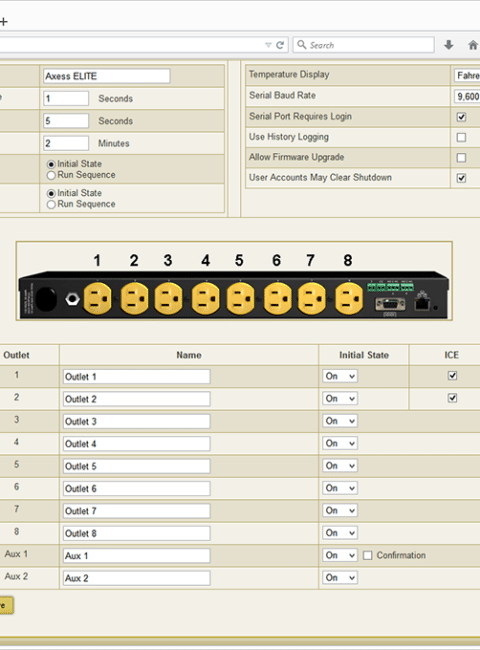Edit the Outlet 3 name field
The width and height of the screenshot is (480, 650).
point(136,421)
